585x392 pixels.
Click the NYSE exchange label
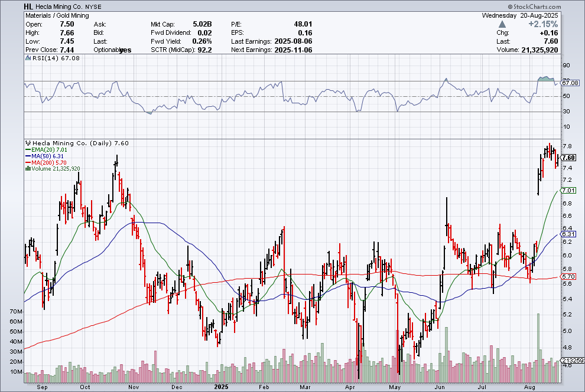(92, 6)
